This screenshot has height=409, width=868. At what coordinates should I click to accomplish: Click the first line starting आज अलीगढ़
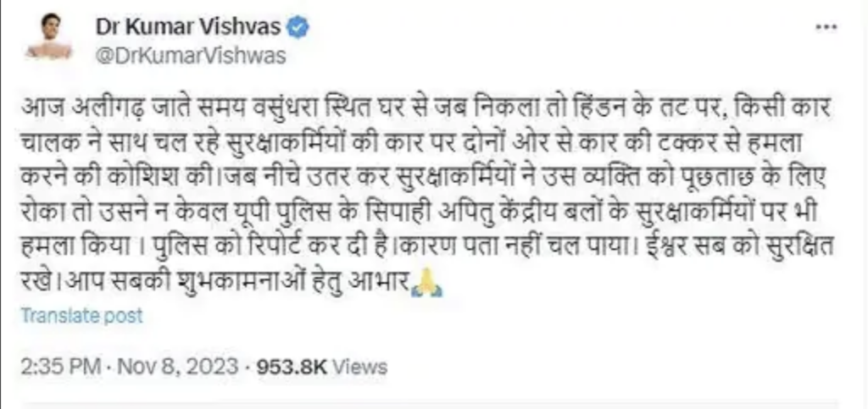[426, 107]
